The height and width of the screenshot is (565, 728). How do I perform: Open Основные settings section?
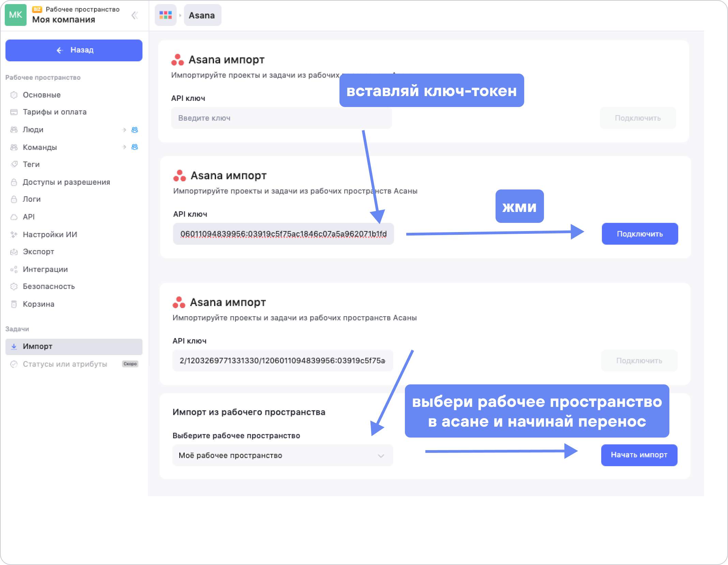(x=74, y=95)
